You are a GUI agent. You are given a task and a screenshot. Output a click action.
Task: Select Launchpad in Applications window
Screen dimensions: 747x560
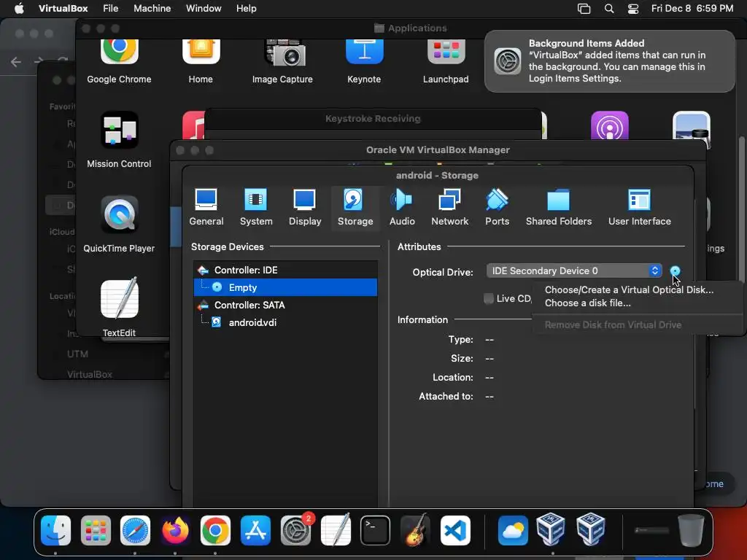[446, 61]
